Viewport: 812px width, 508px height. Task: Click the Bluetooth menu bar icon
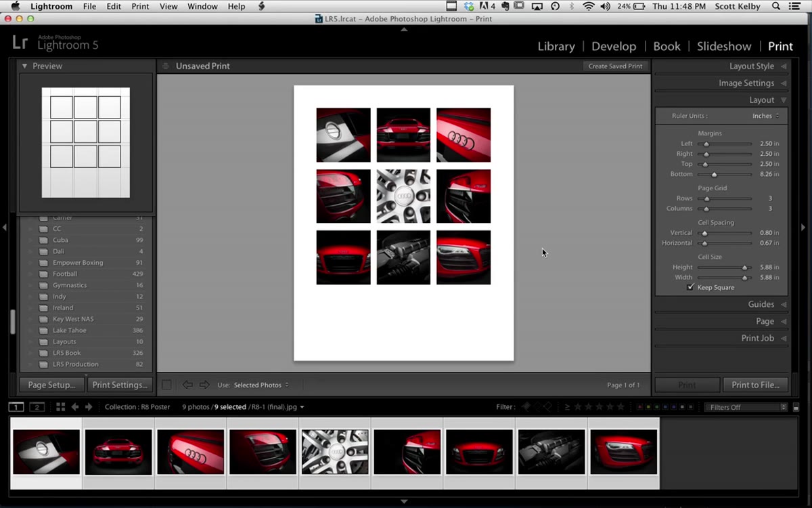572,6
